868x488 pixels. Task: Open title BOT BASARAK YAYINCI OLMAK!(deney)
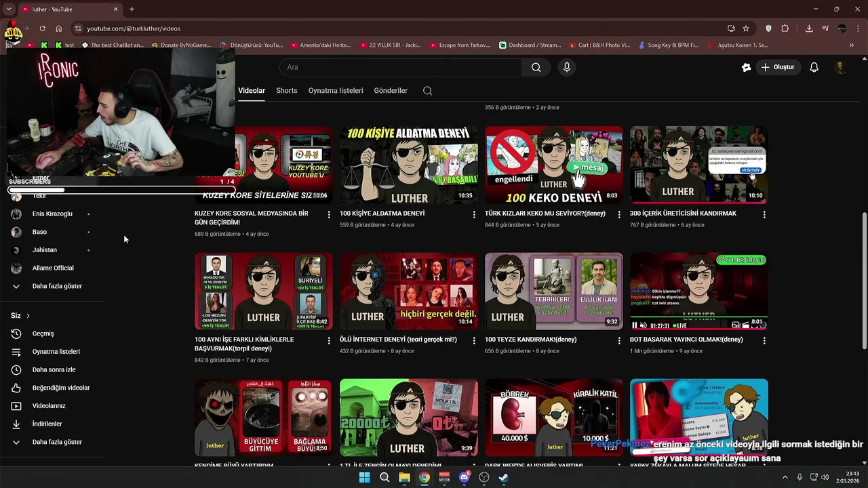click(x=686, y=340)
